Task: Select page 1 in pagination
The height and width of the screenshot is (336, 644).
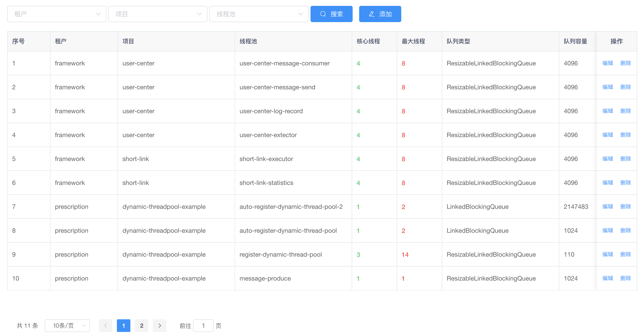Action: point(123,325)
